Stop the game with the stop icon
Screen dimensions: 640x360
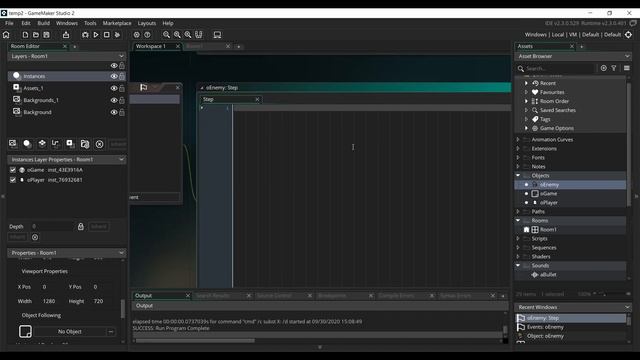107,35
